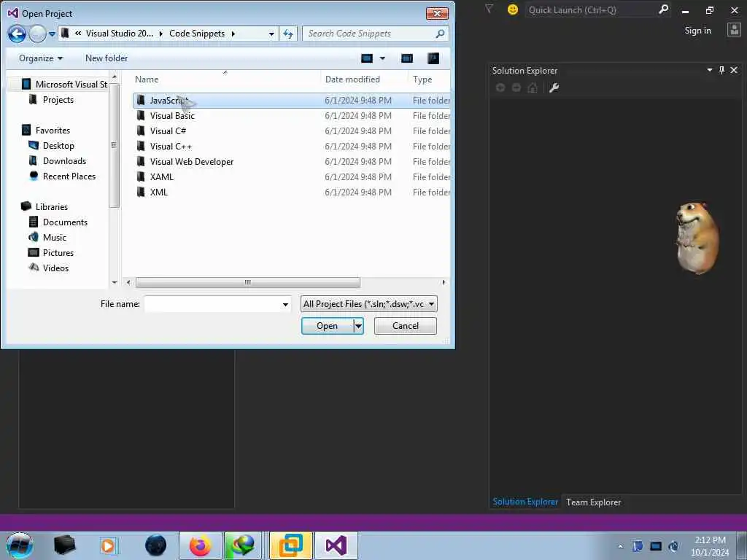
Task: Click the feedback smiley icon
Action: (513, 9)
